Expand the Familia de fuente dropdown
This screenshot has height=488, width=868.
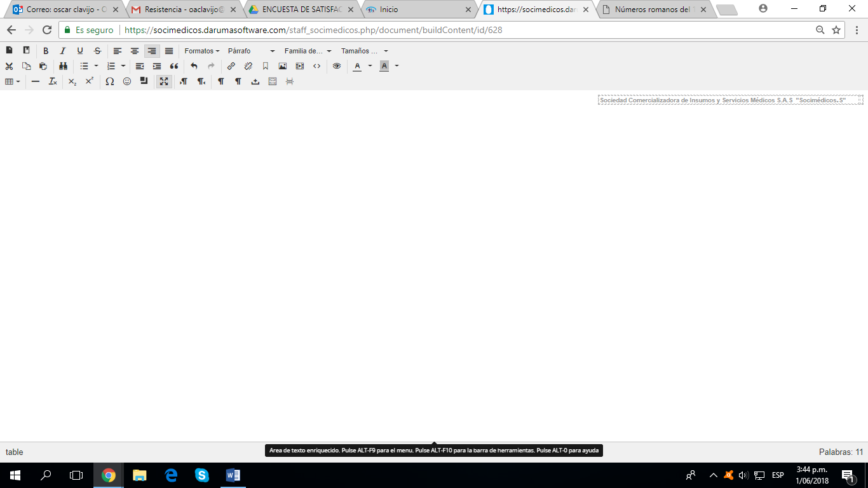[x=308, y=51]
